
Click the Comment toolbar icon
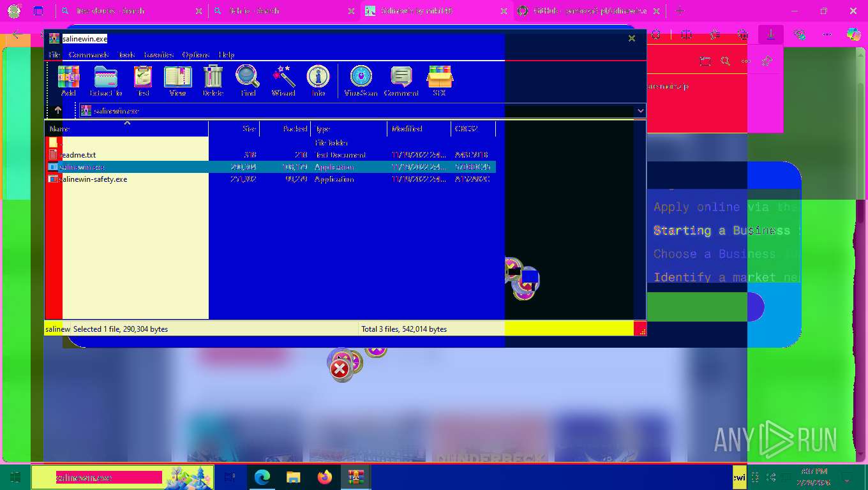point(401,81)
